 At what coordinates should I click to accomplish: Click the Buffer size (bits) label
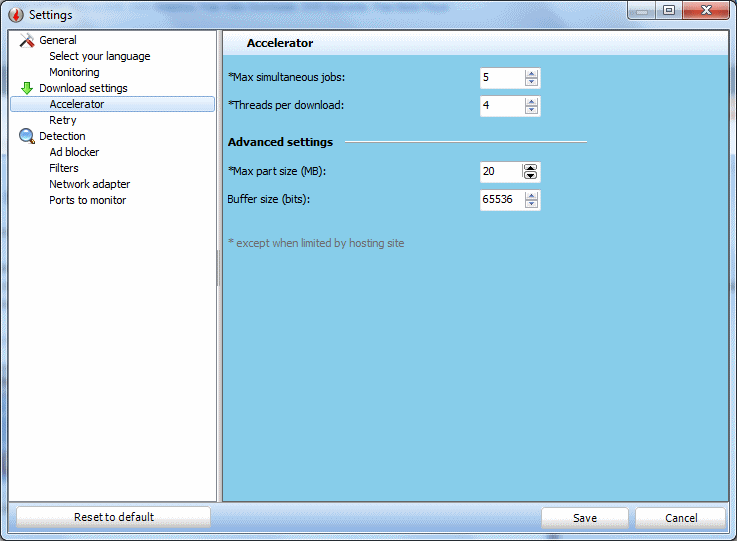tap(268, 199)
